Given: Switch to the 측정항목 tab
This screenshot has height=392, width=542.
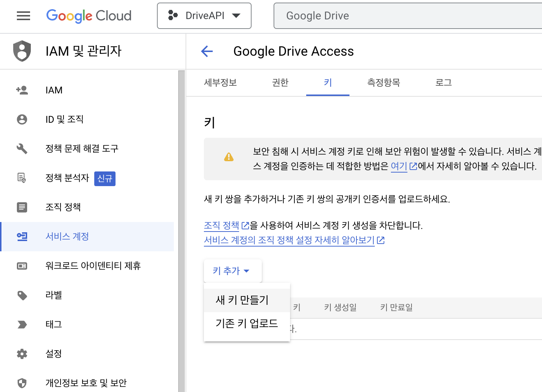Looking at the screenshot, I should pos(384,83).
